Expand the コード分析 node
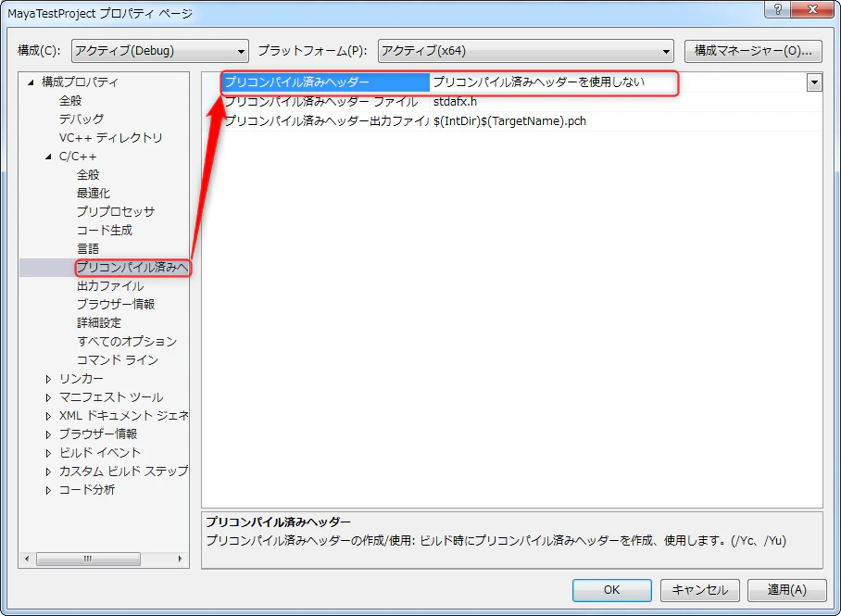This screenshot has height=616, width=841. coord(48,490)
